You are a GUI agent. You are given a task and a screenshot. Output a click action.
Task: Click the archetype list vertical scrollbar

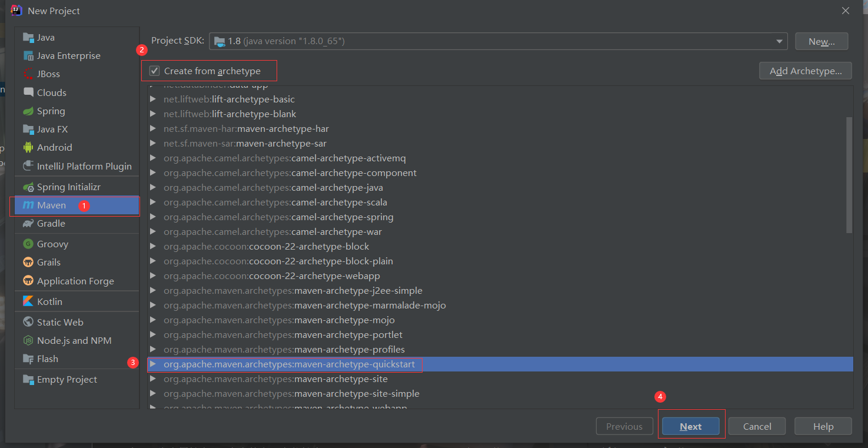[849, 175]
